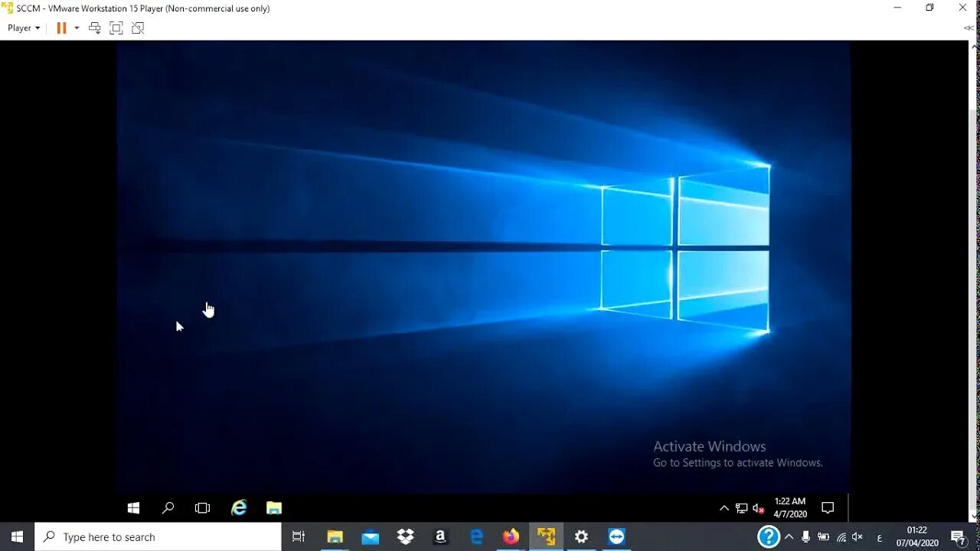Open host clock showing 01:22
The height and width of the screenshot is (551, 980).
(917, 536)
